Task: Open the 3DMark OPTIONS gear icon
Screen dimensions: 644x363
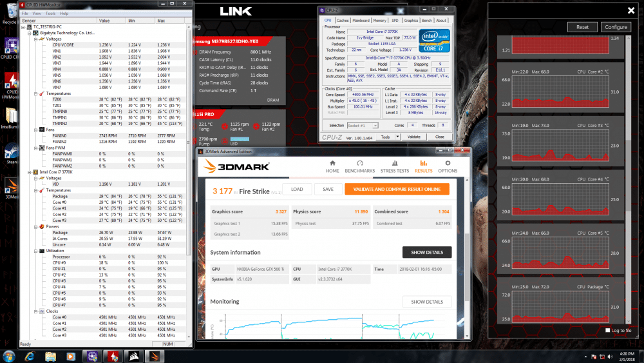Action: pos(448,163)
